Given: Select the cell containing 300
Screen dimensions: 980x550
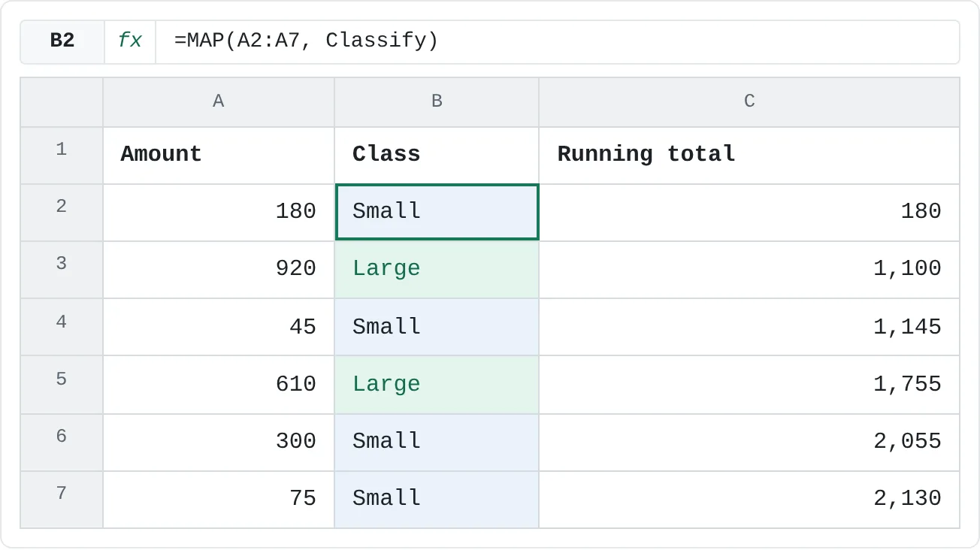Looking at the screenshot, I should click(219, 442).
